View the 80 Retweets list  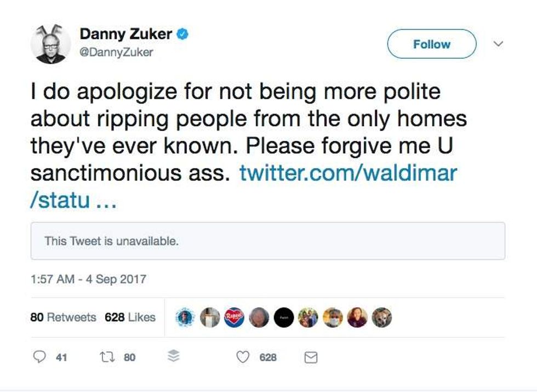coord(63,317)
